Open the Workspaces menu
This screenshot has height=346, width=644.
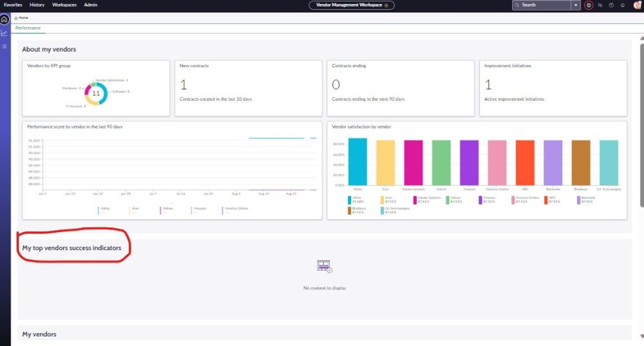64,5
